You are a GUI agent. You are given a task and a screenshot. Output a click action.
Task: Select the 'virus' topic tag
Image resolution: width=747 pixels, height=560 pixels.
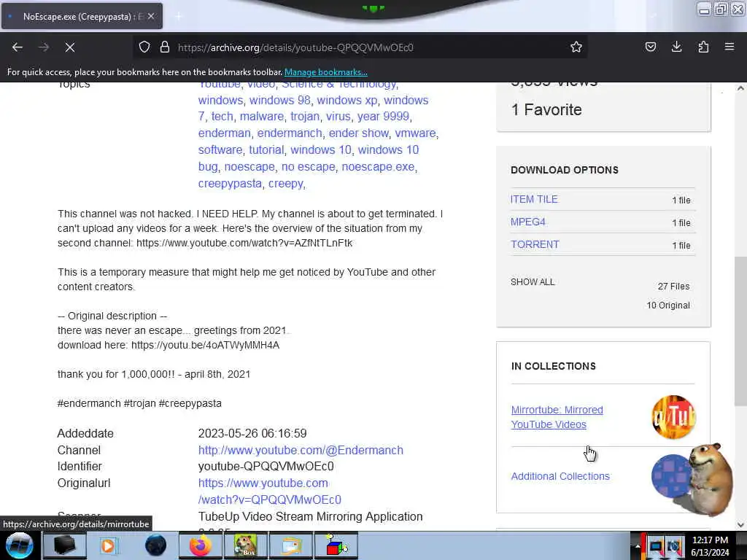338,117
